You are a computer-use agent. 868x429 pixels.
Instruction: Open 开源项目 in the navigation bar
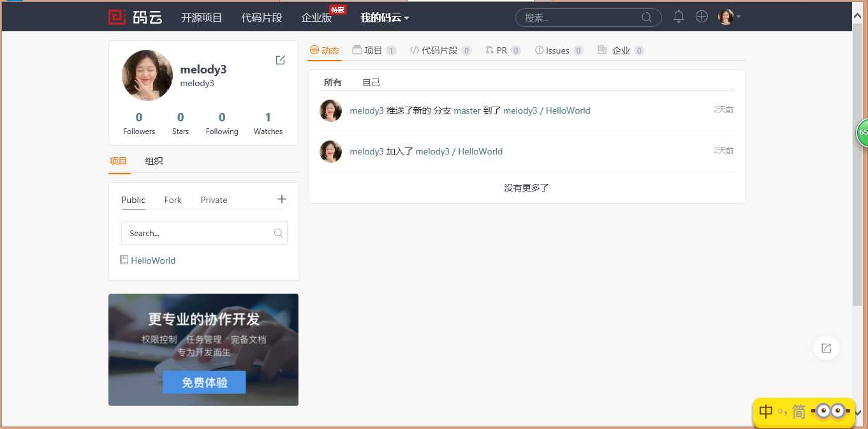[x=202, y=18]
